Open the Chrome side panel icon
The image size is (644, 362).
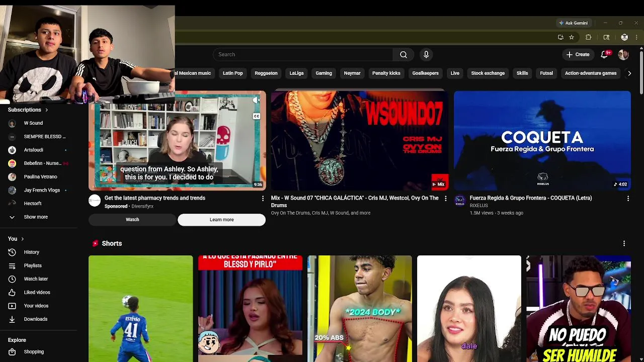pos(606,37)
